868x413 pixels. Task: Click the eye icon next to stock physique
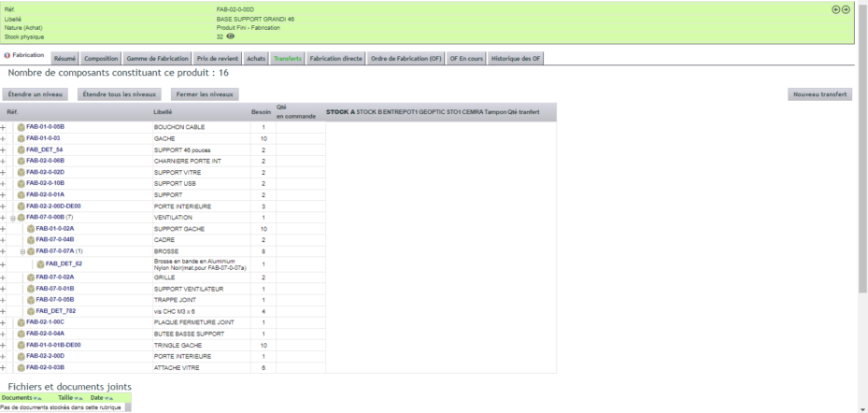(230, 36)
